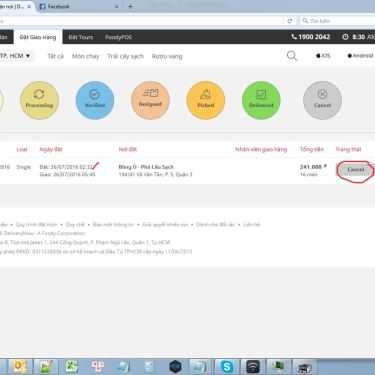Filter orders by Processing status circle
Image resolution: width=375 pixels, height=375 pixels.
(39, 100)
